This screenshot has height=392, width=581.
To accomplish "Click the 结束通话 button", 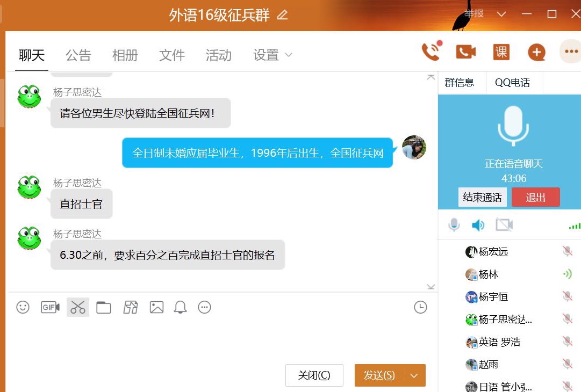I will point(482,197).
